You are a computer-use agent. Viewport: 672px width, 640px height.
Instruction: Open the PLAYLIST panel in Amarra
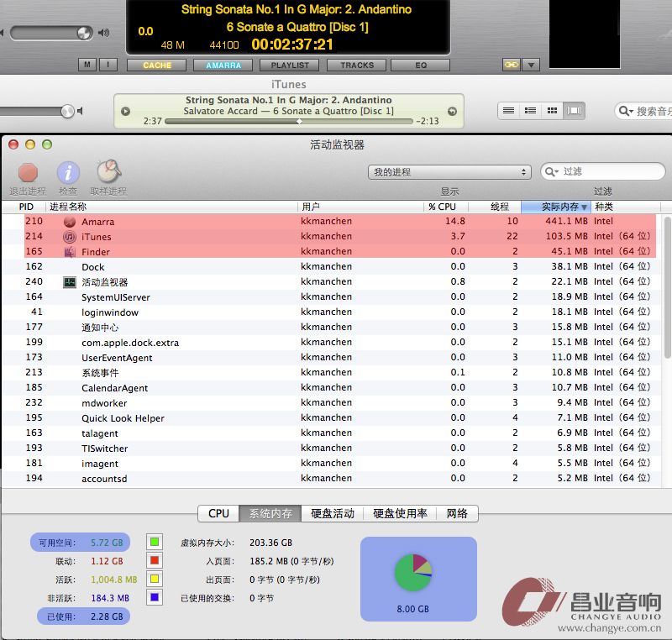tap(290, 66)
